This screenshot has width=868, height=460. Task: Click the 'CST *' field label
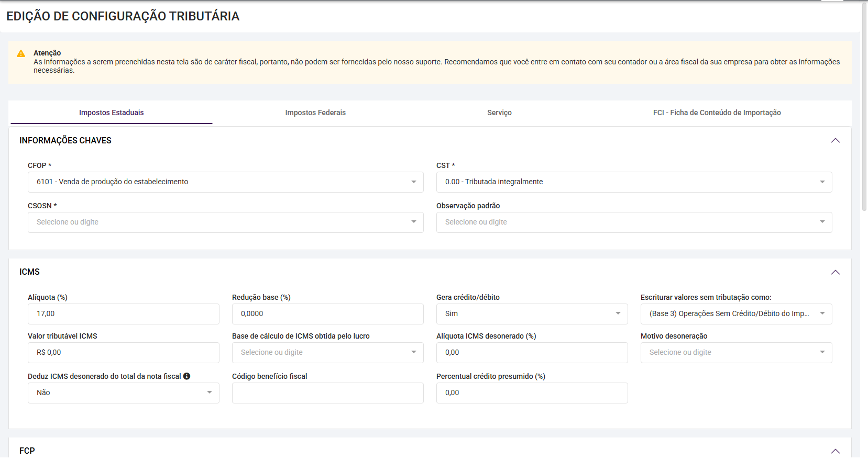[446, 165]
